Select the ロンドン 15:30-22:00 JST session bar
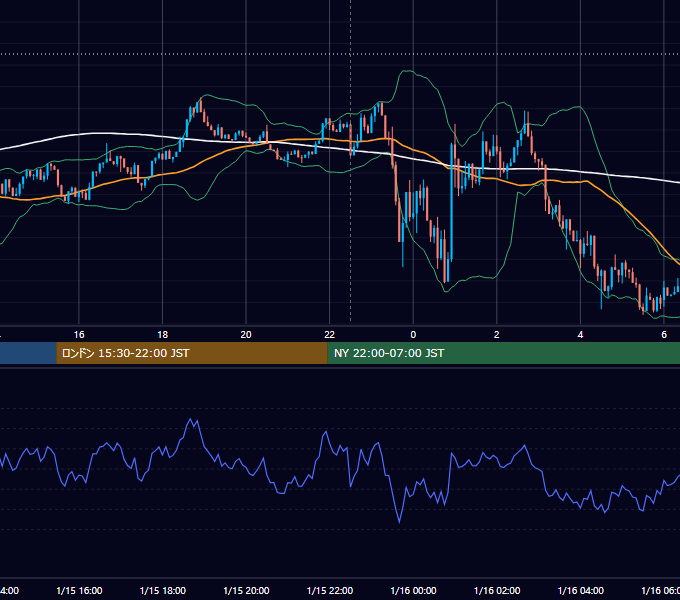The width and height of the screenshot is (680, 600). 192,353
